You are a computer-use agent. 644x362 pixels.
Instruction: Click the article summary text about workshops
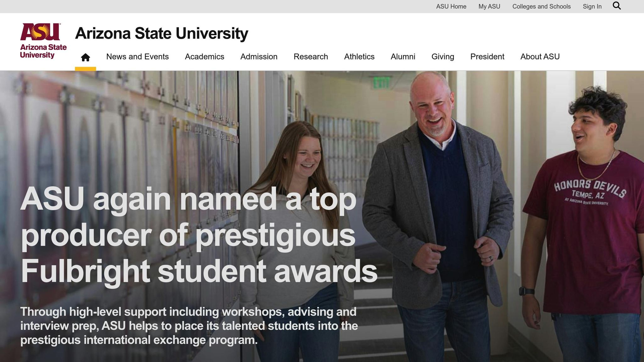coord(188,325)
